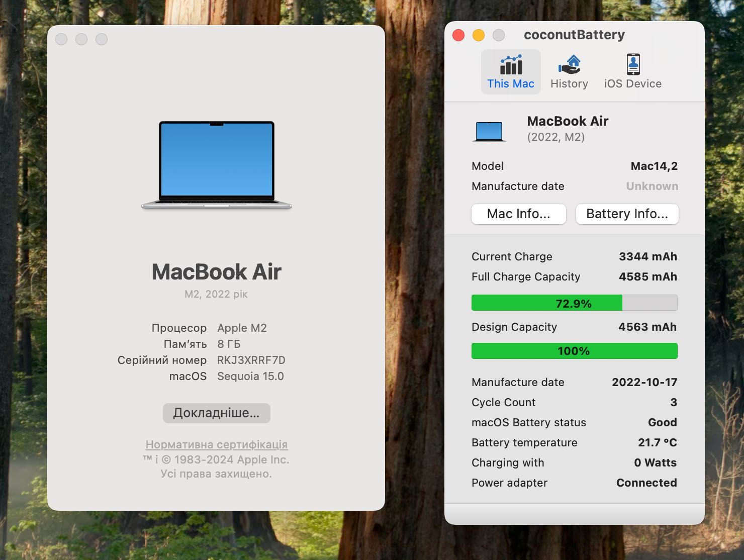Click the Unknown manufacture date value
The width and height of the screenshot is (744, 560).
[652, 186]
